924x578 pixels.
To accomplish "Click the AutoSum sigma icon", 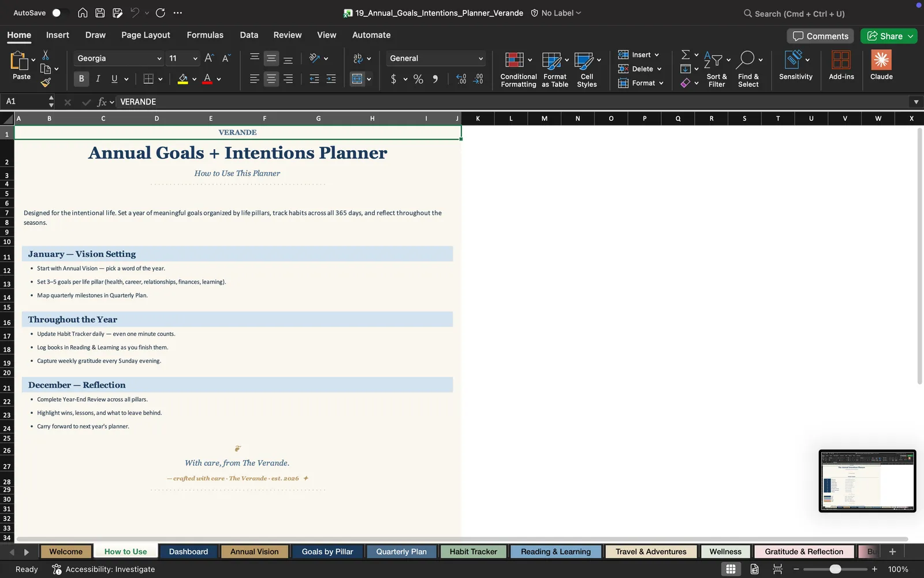I will click(x=685, y=54).
